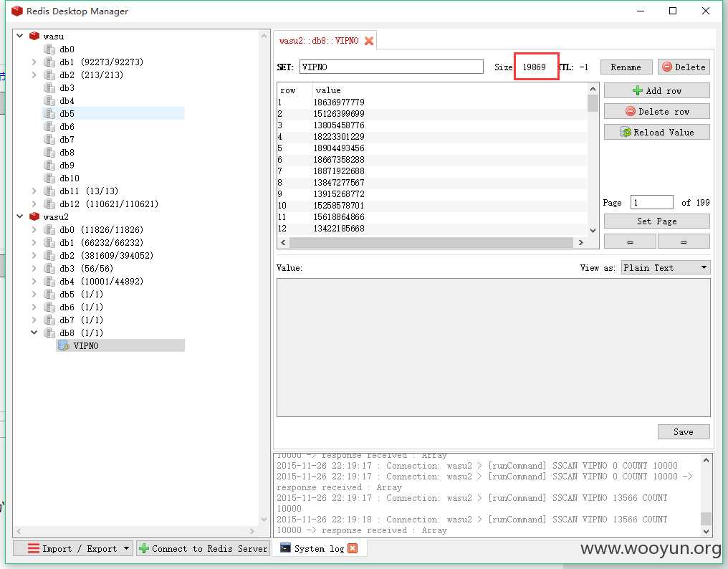Select row 12 value 13422185668
Screen dimensions: 728x569
click(338, 229)
